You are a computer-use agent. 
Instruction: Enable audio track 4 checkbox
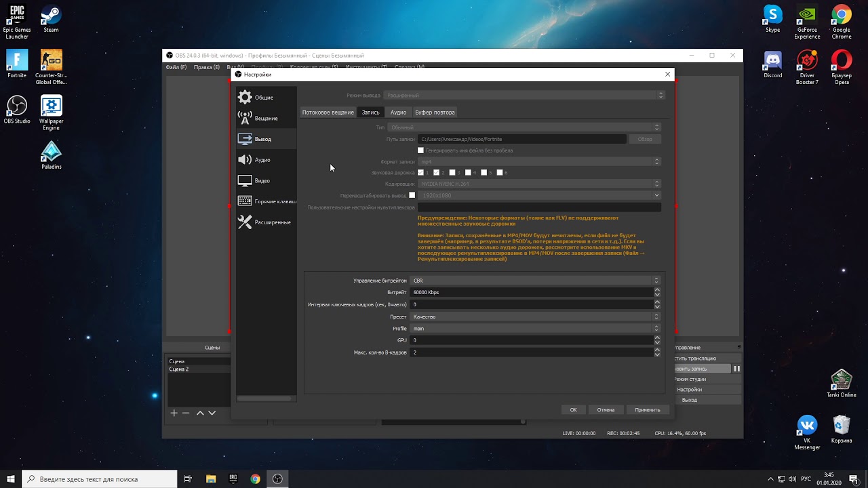click(x=468, y=173)
